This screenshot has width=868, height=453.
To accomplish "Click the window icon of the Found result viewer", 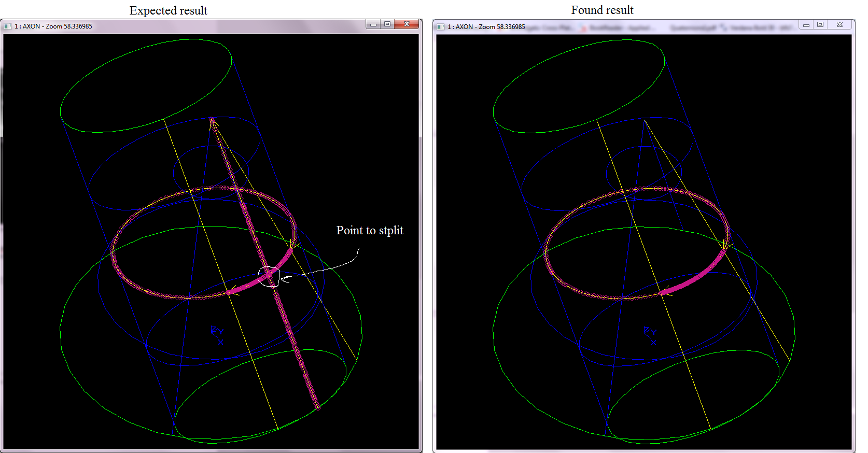I will [x=440, y=26].
